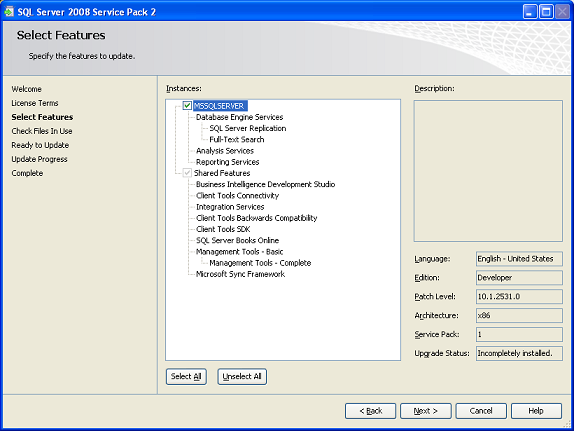Click the License Terms step
Screen dimensions: 574x431
(x=35, y=103)
